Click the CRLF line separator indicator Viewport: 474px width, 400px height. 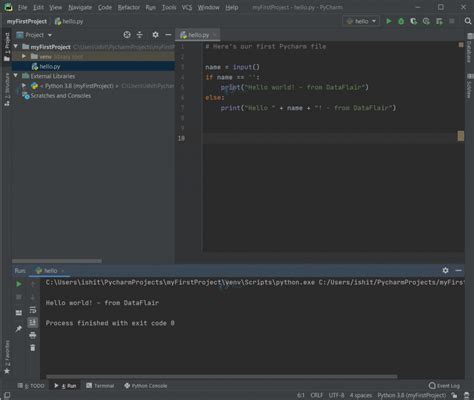pos(316,395)
